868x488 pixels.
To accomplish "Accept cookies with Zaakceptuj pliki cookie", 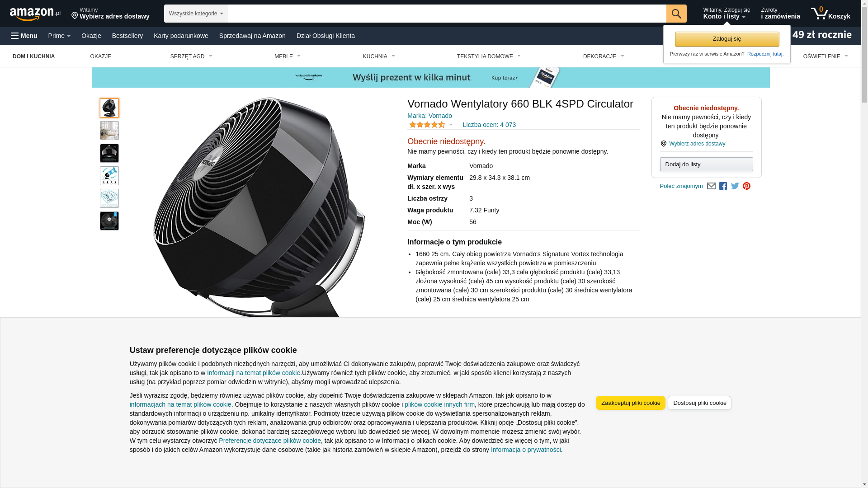I will [x=631, y=403].
